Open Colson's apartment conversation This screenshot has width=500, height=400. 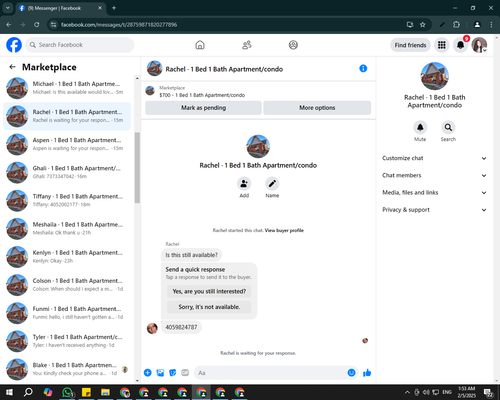(x=67, y=285)
